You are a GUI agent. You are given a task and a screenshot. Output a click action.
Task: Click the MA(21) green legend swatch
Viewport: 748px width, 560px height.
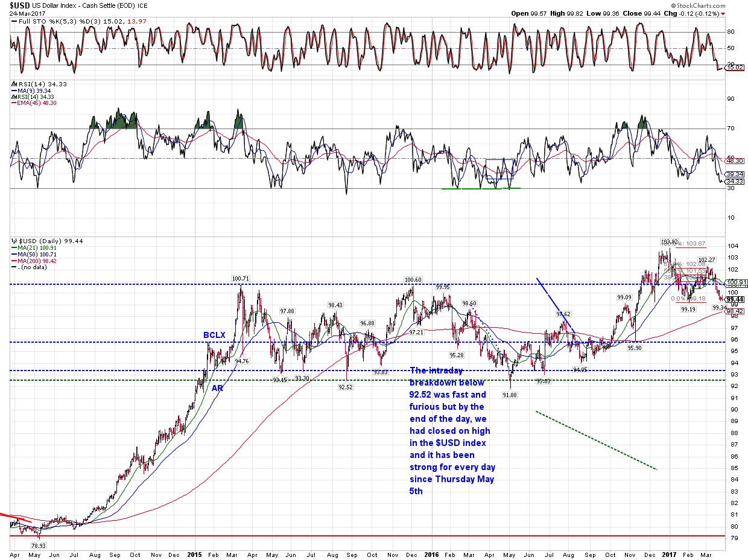(x=13, y=247)
